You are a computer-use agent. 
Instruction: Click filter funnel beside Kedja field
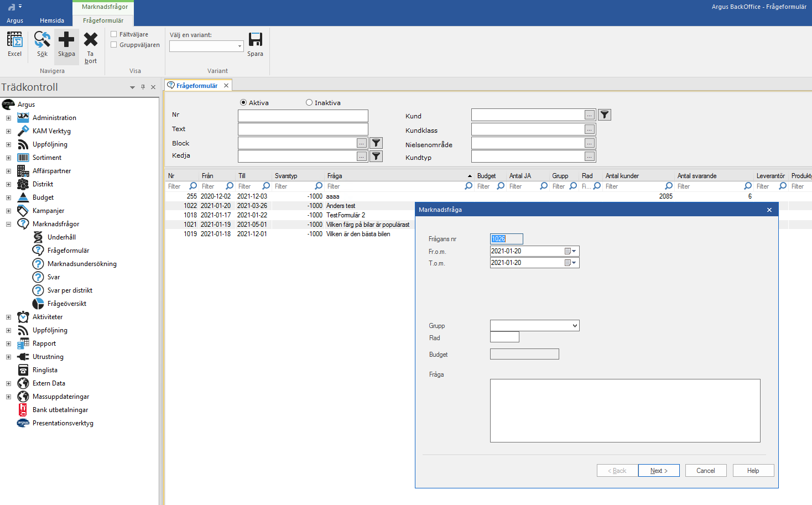click(x=376, y=157)
